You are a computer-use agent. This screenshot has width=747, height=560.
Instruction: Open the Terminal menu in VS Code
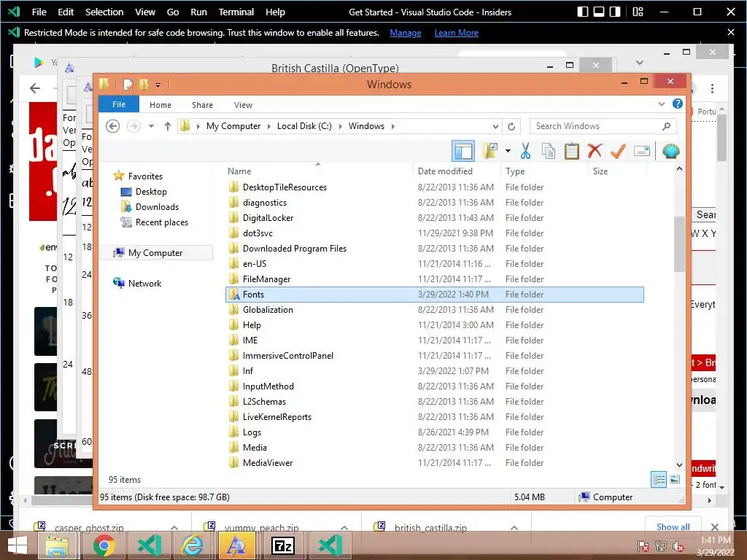click(x=236, y=12)
